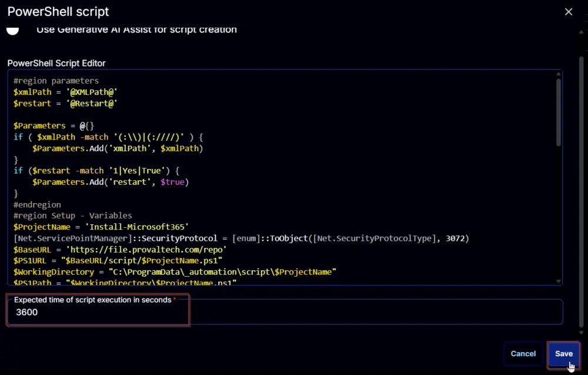Click the dialog scroll-up arrow
This screenshot has height=375, width=588.
tap(582, 32)
